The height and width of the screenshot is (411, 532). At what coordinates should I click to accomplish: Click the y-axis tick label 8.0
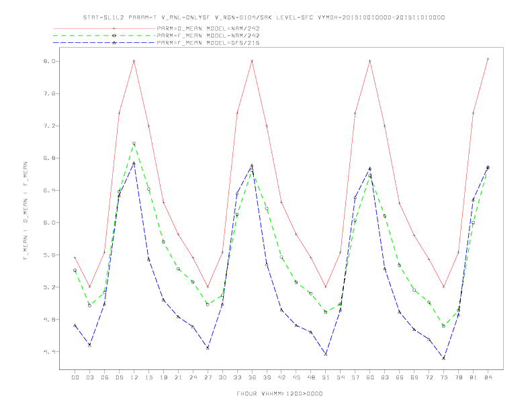(x=49, y=61)
